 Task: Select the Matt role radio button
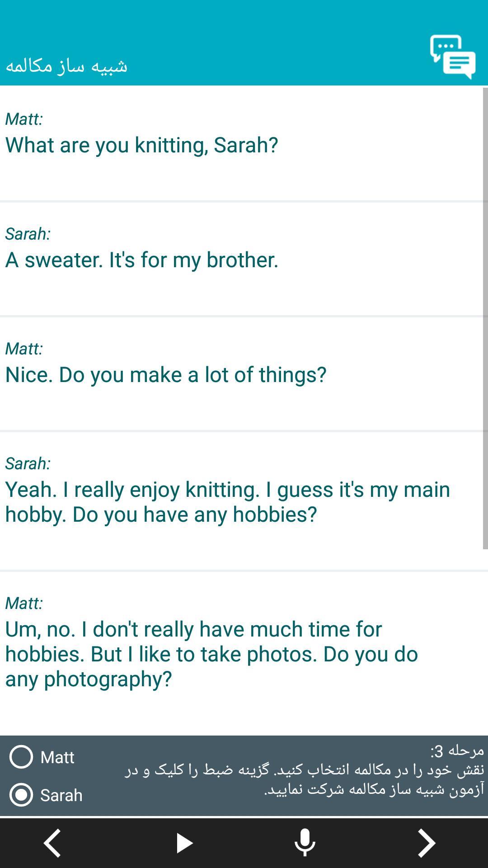point(21,757)
